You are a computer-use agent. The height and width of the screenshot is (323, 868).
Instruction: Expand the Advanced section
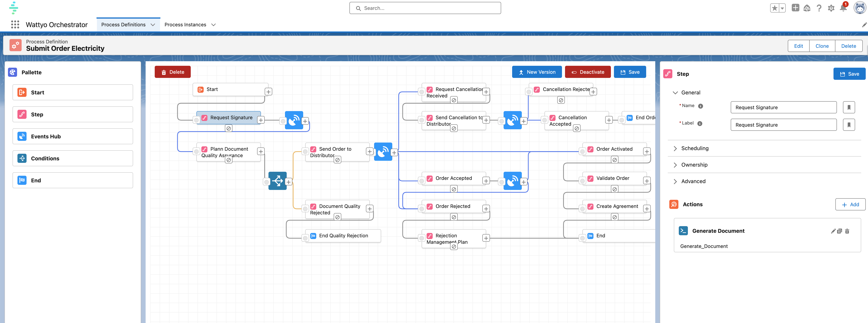(675, 182)
